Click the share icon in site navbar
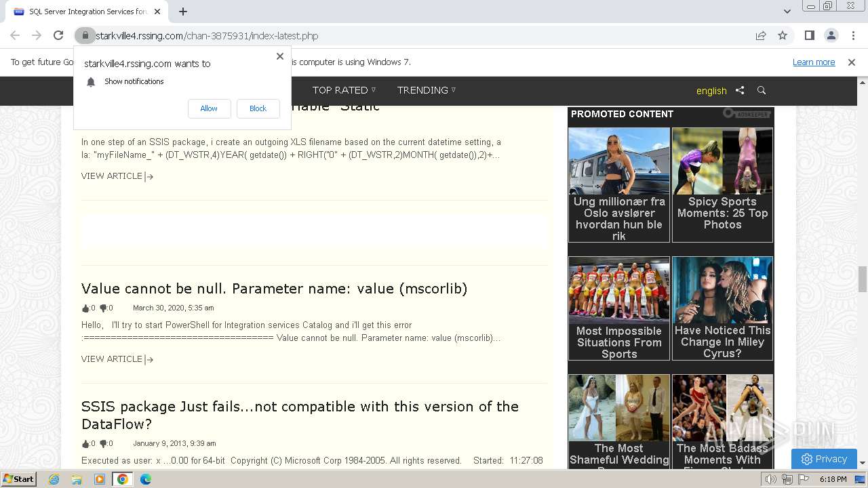 [740, 90]
